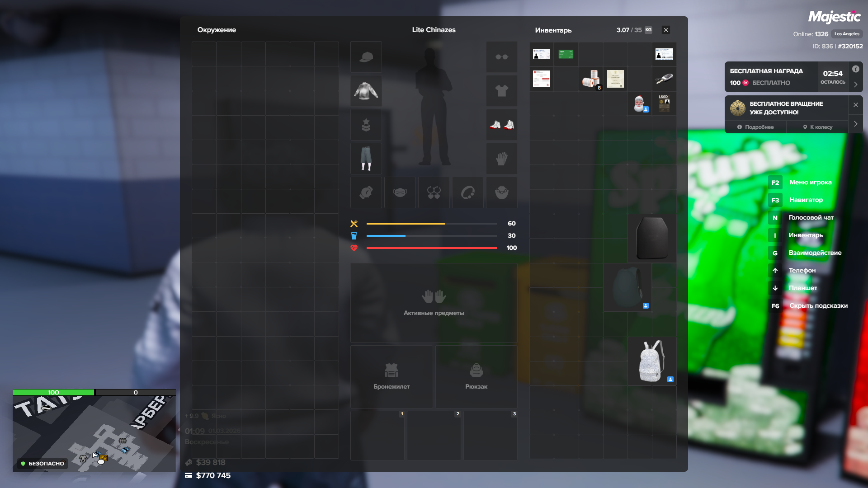Select the red-white sneakers slot
The image size is (868, 488).
click(x=501, y=125)
